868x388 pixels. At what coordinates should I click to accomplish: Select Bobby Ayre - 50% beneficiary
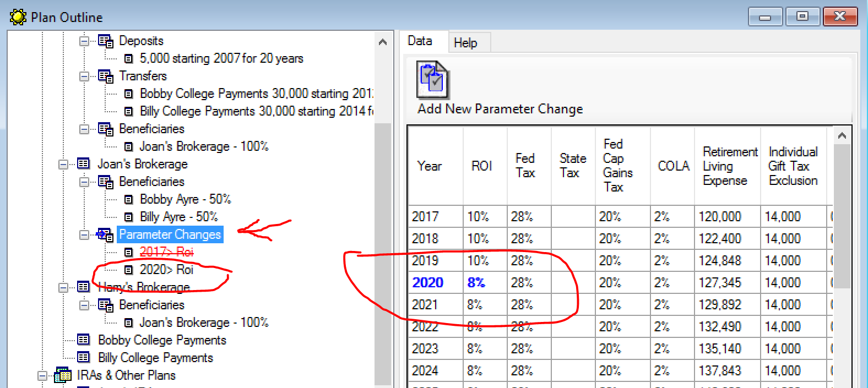pos(185,199)
